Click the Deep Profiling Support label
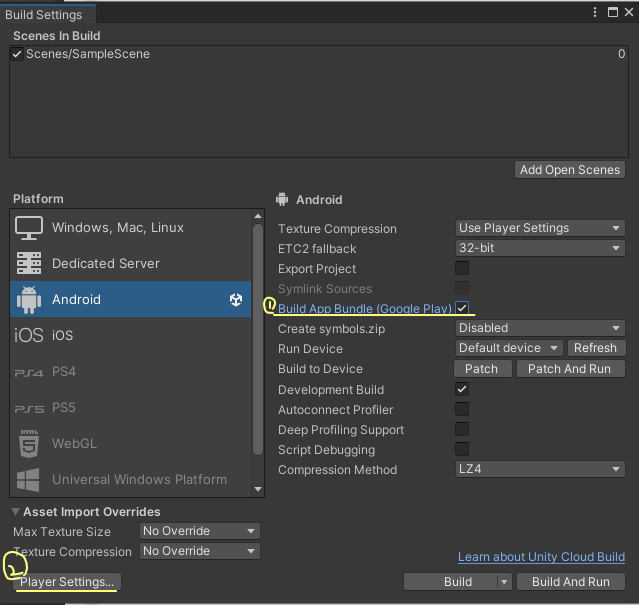The height and width of the screenshot is (605, 639). pyautogui.click(x=341, y=430)
